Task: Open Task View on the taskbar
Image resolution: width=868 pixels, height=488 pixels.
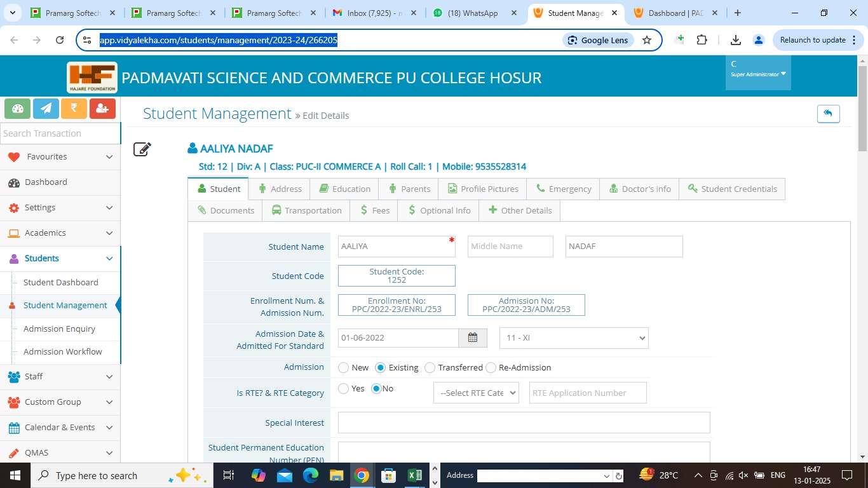Action: click(229, 475)
